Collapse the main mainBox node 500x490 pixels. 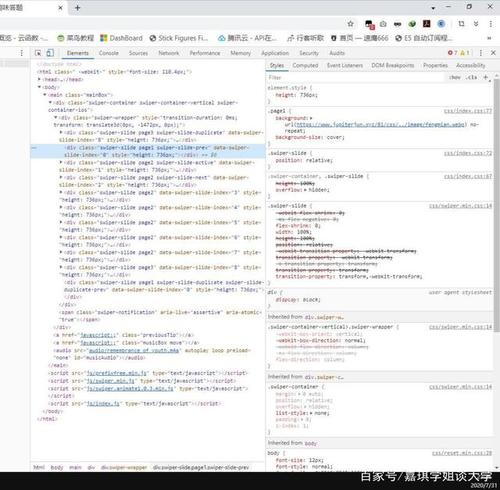click(x=45, y=95)
